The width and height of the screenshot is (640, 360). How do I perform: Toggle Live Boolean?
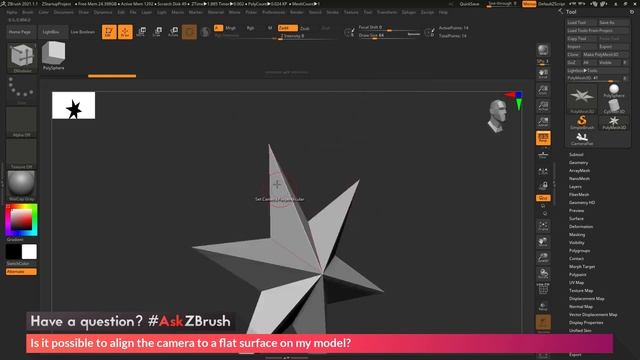(x=83, y=32)
